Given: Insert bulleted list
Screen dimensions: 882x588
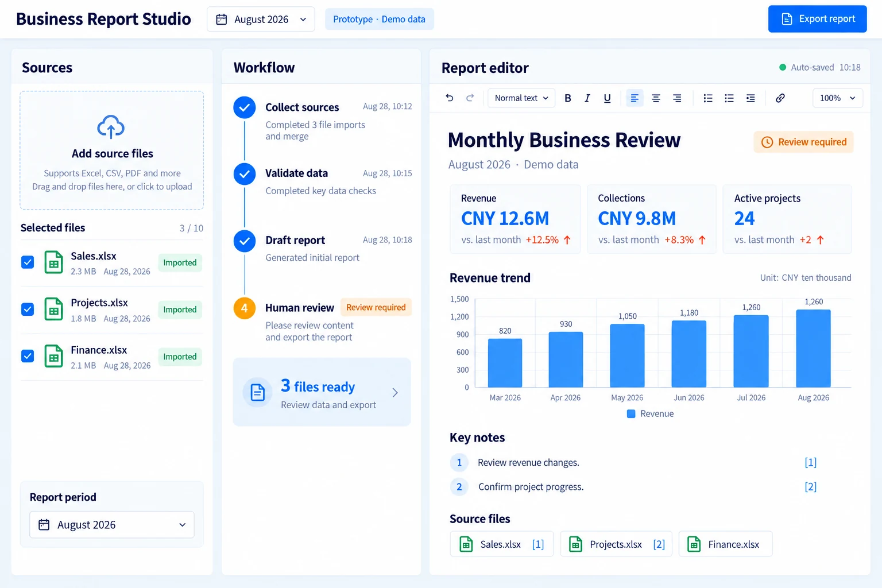Looking at the screenshot, I should click(729, 98).
